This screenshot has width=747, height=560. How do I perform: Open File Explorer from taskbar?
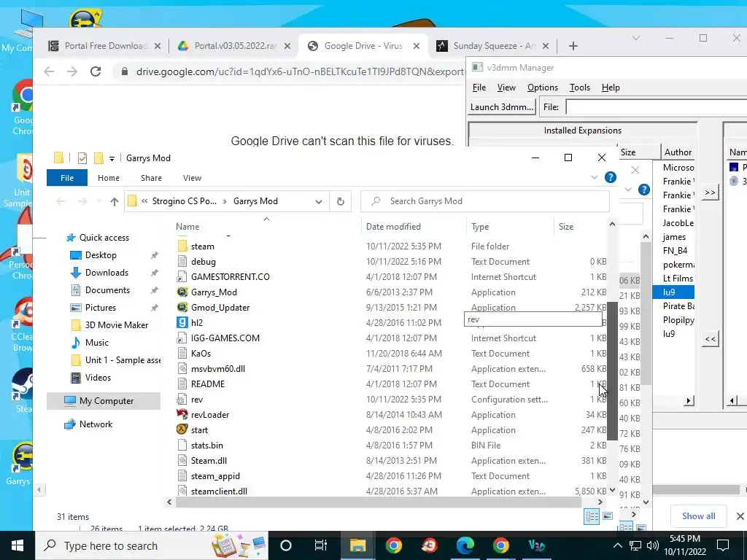[x=357, y=545]
